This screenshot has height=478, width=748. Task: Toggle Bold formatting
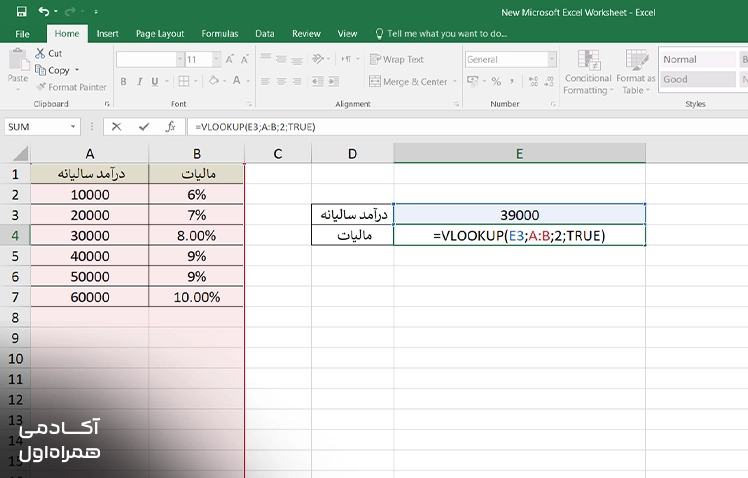click(124, 82)
